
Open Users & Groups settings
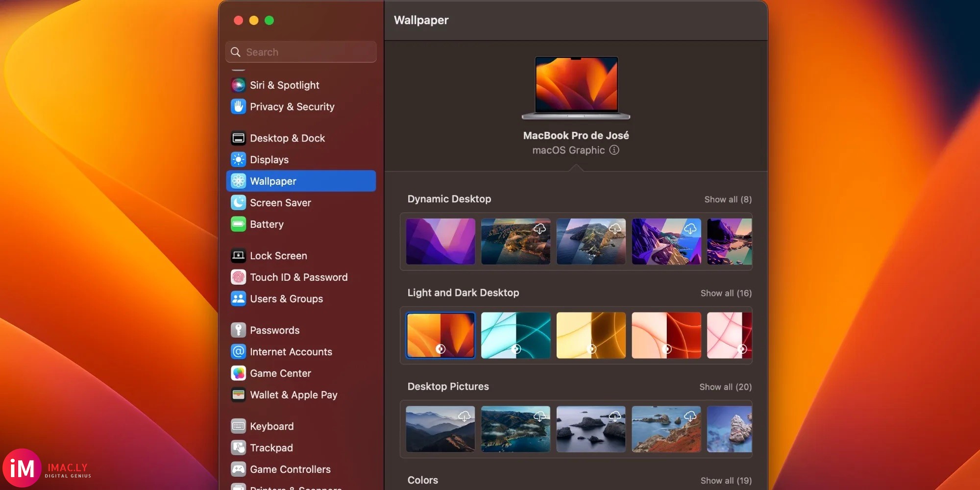[x=286, y=299]
